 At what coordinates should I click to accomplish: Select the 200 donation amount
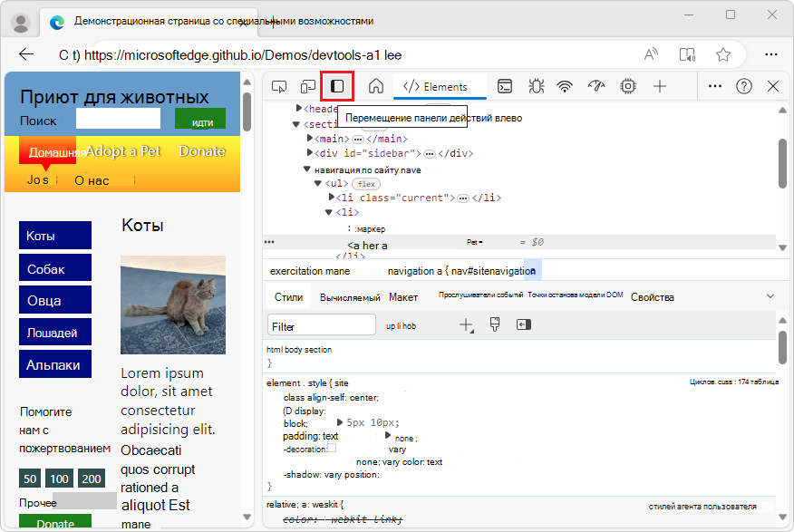pyautogui.click(x=92, y=478)
